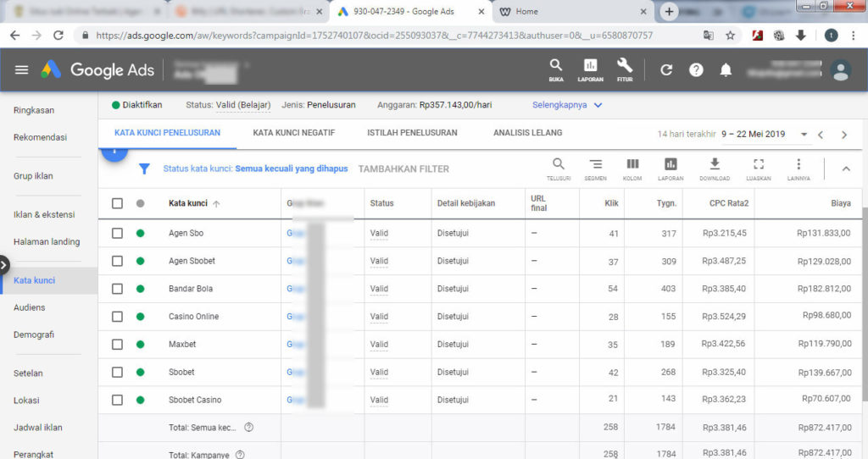The height and width of the screenshot is (459, 868).
Task: Toggle the select-all checkbox in table header
Action: click(x=118, y=203)
